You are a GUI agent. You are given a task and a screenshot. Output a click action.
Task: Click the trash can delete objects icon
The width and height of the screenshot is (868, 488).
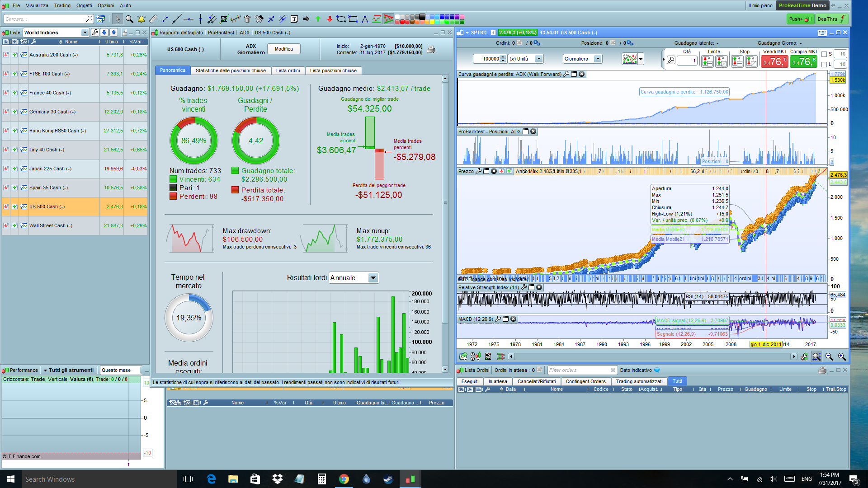coord(247,19)
